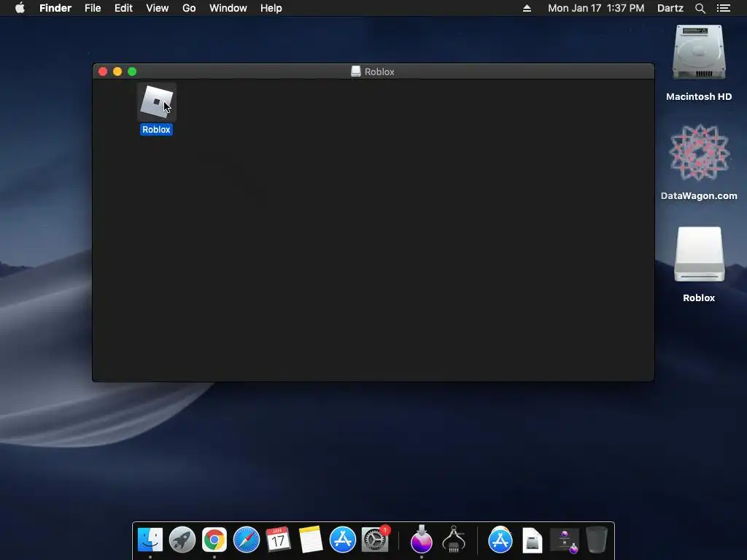747x560 pixels.
Task: Open the Finder menu in the menu bar
Action: (55, 8)
